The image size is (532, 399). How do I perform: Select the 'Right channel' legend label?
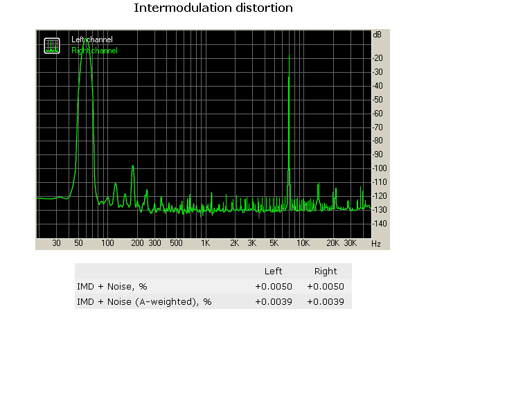(94, 51)
